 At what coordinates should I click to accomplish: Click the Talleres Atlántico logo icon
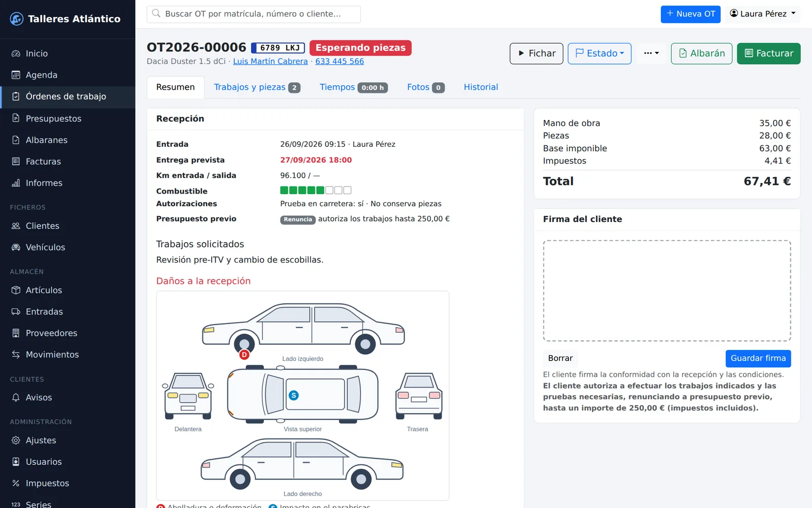(17, 19)
